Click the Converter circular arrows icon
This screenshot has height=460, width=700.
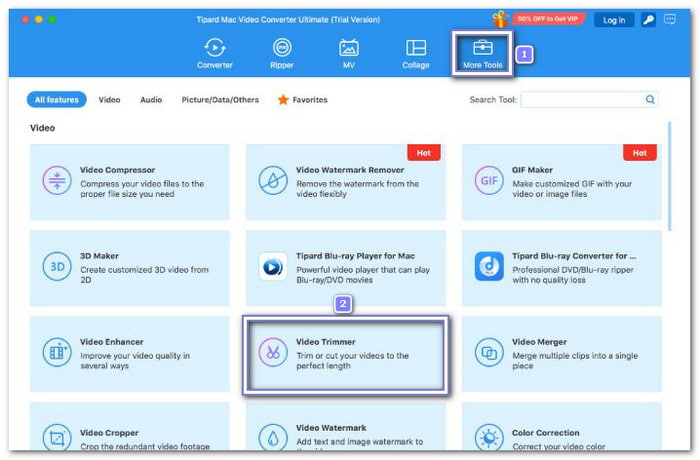[215, 47]
